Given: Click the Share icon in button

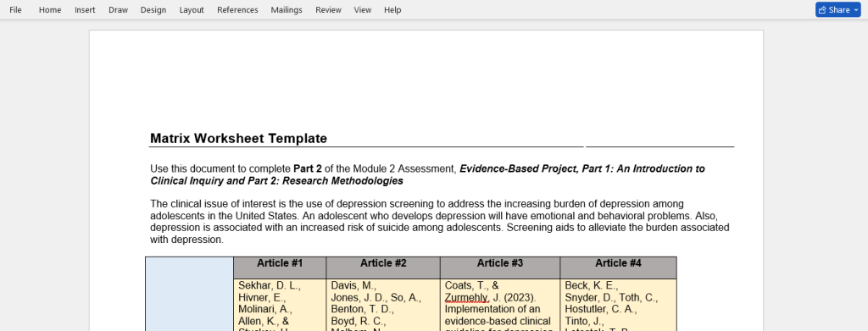Looking at the screenshot, I should pos(822,10).
